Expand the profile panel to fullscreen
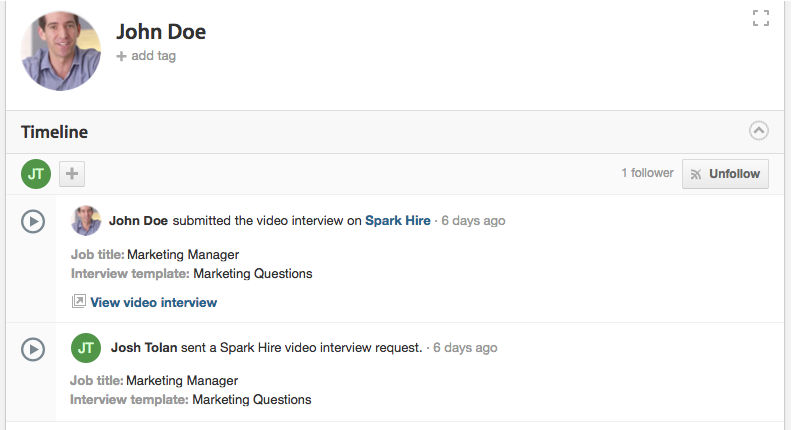The height and width of the screenshot is (430, 792). 760,17
